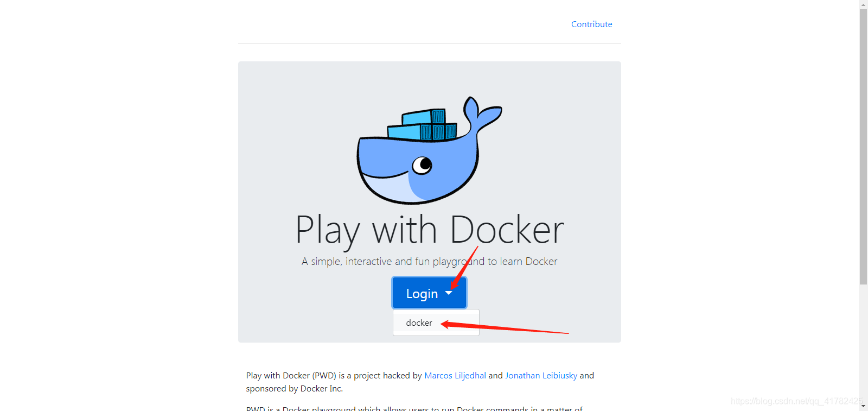This screenshot has height=411, width=868.
Task: Click the Docker whale logo
Action: pos(429,150)
